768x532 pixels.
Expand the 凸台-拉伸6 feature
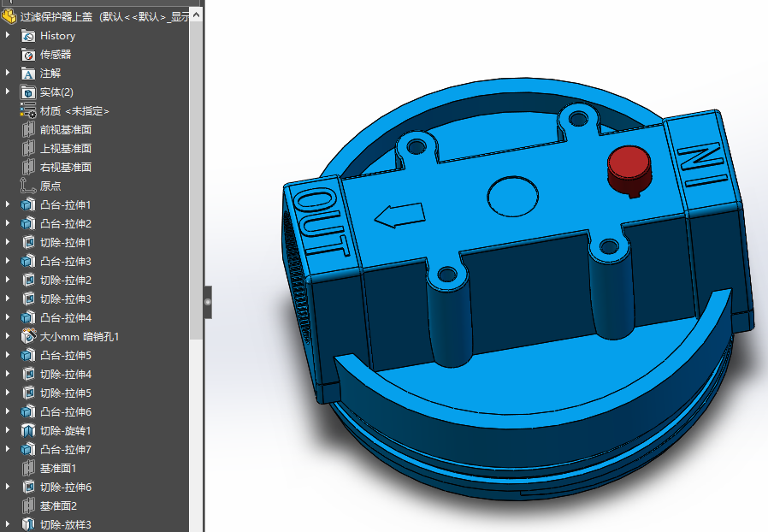[x=8, y=411]
